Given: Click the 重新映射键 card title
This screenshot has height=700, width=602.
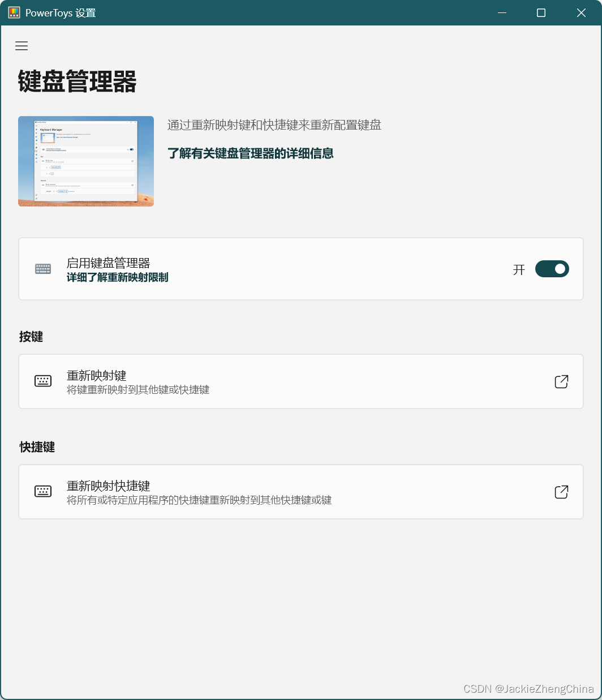Looking at the screenshot, I should coord(97,376).
